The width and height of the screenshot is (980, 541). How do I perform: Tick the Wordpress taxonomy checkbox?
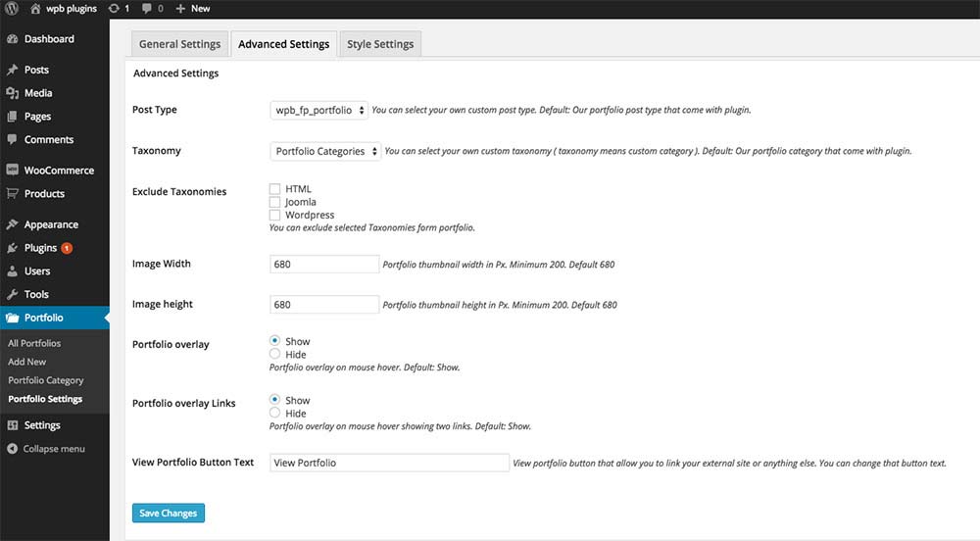coord(275,215)
